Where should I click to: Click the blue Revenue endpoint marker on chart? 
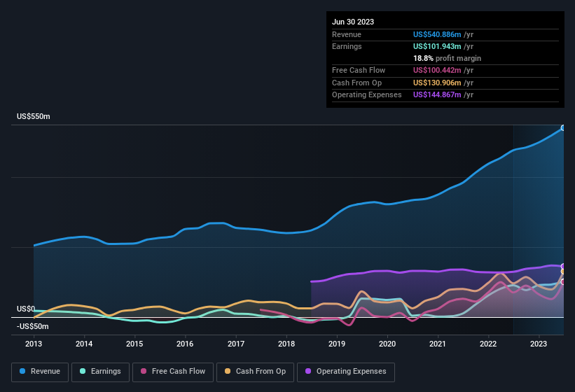point(563,128)
